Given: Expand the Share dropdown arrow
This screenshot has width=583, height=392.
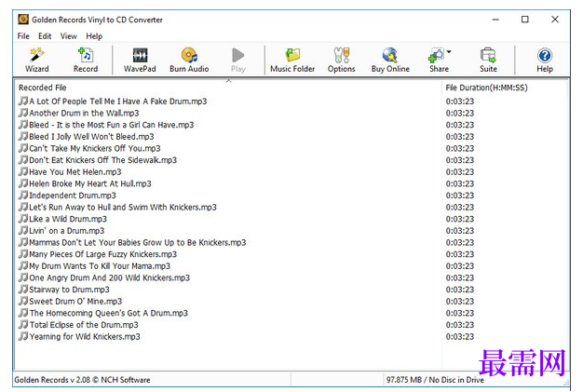Looking at the screenshot, I should click(x=449, y=52).
